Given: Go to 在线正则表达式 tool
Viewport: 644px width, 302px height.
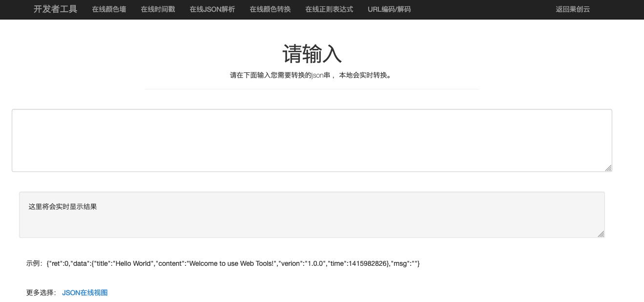Looking at the screenshot, I should (x=329, y=9).
